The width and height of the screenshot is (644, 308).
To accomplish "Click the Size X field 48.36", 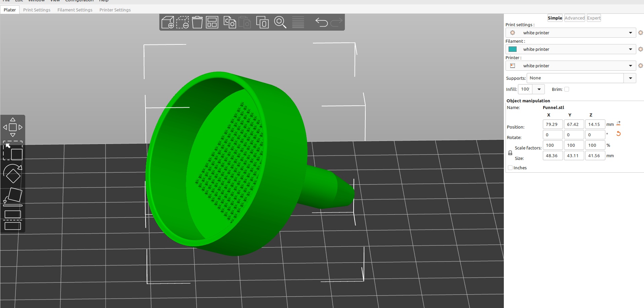I will (553, 156).
